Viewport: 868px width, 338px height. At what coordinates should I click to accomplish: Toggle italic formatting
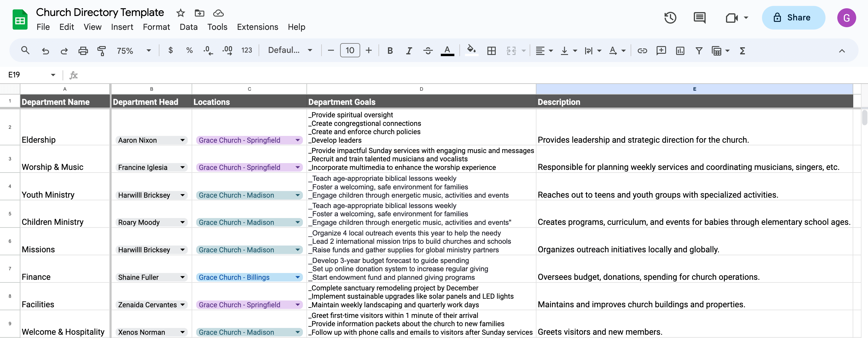409,51
